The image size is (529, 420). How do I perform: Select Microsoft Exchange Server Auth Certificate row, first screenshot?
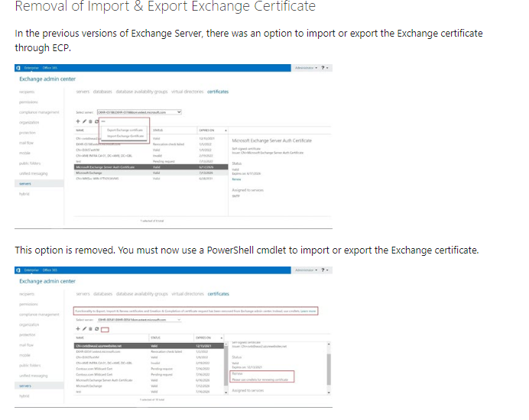click(151, 167)
